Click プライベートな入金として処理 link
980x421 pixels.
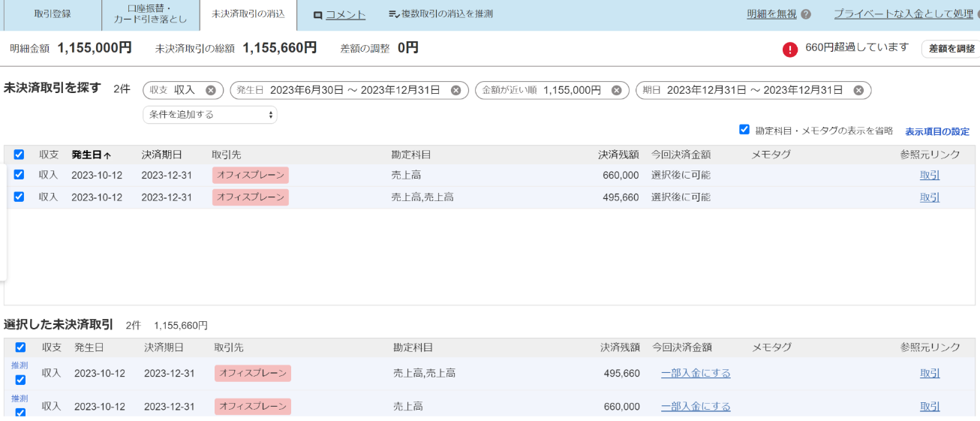click(x=903, y=14)
